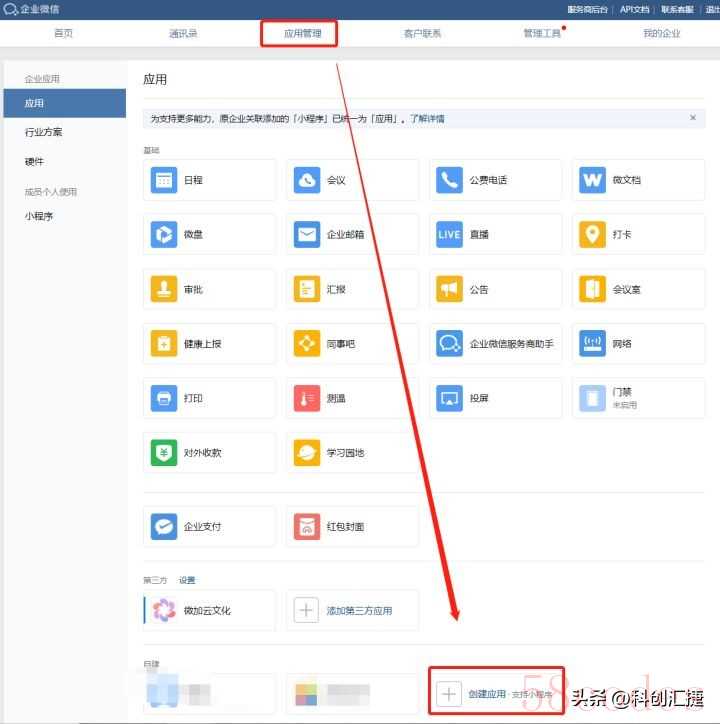Viewport: 720px width, 724px height.
Task: Click 添加第三方应用 plus button
Action: pyautogui.click(x=306, y=610)
